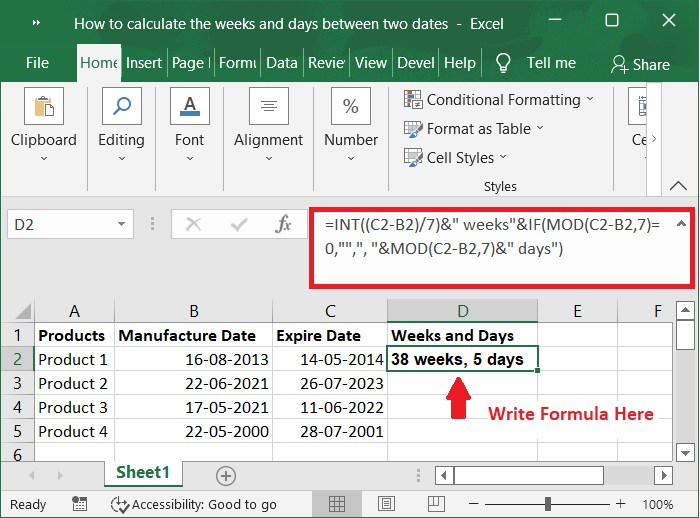Open the Editing group
700x518 pixels.
click(x=121, y=124)
